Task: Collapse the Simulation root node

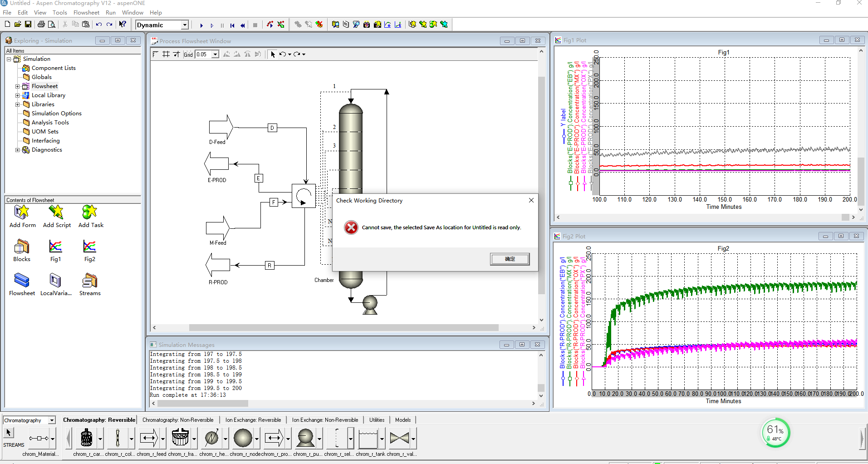Action: click(x=9, y=59)
